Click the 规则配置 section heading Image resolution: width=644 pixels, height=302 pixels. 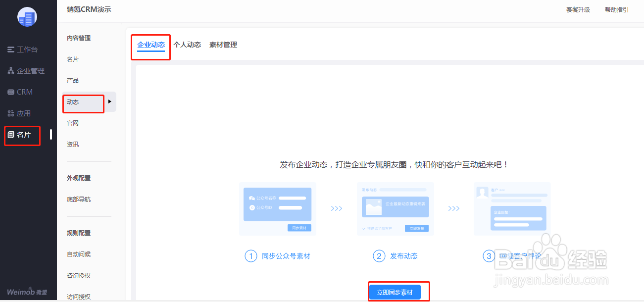[79, 233]
